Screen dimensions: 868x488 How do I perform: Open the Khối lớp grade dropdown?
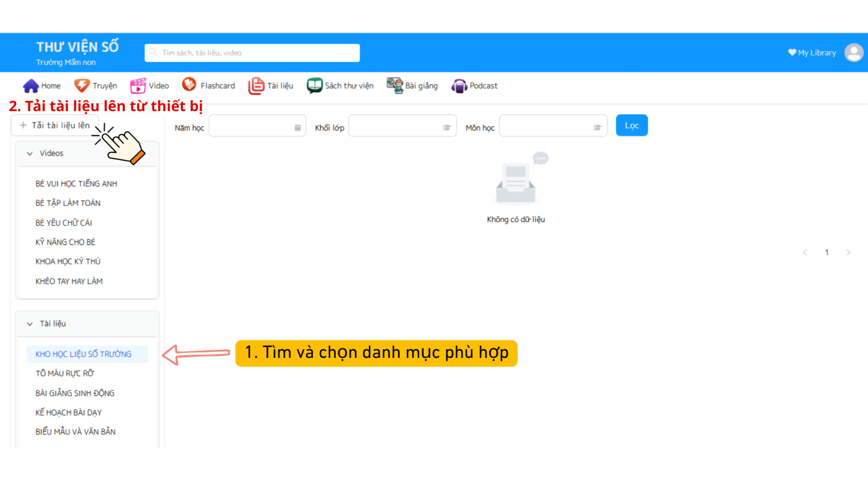click(x=402, y=126)
